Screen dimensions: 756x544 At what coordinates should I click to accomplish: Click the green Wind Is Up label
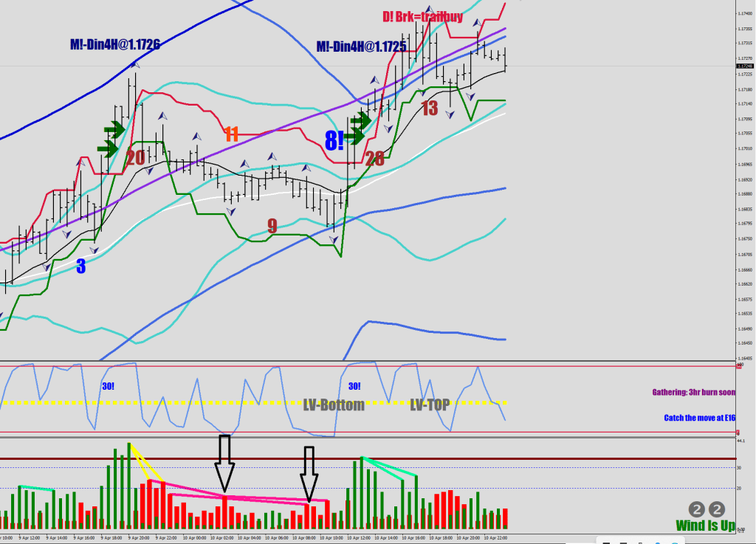(705, 526)
